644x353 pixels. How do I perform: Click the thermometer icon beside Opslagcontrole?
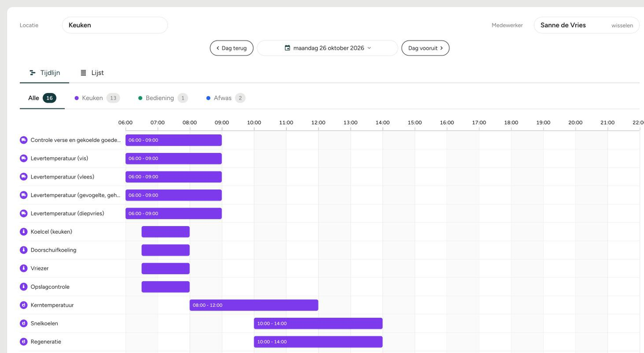click(24, 287)
